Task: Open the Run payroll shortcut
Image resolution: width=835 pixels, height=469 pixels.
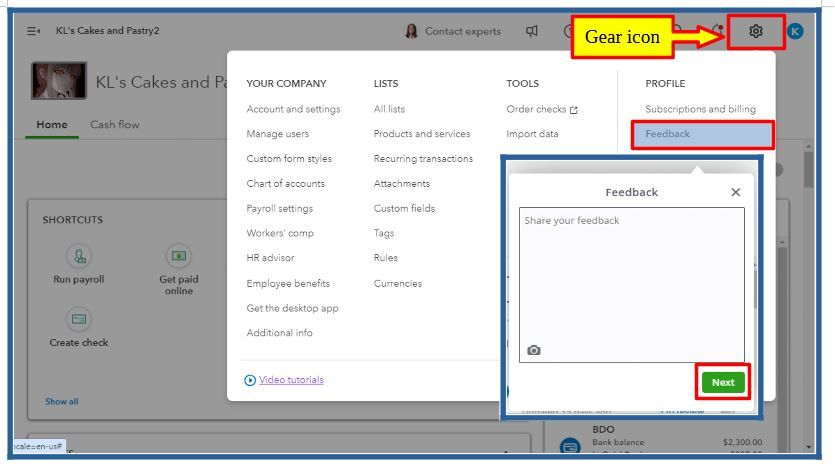Action: coord(79,264)
